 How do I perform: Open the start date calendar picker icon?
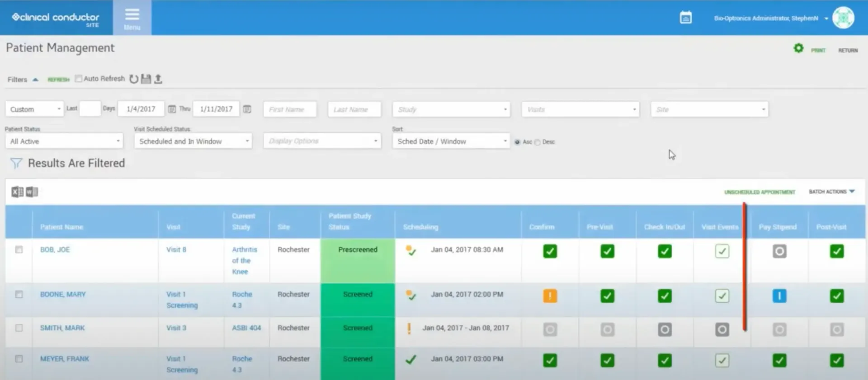tap(172, 109)
